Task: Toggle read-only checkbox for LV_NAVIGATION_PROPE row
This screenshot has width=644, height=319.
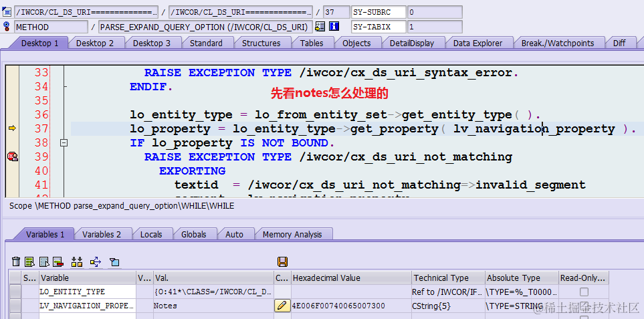Action: [584, 306]
